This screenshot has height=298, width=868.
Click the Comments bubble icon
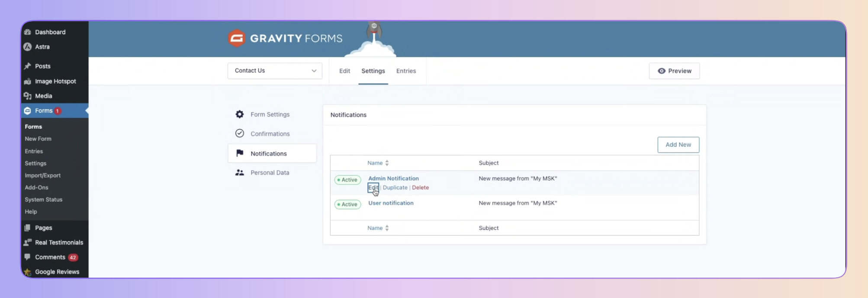click(x=28, y=257)
